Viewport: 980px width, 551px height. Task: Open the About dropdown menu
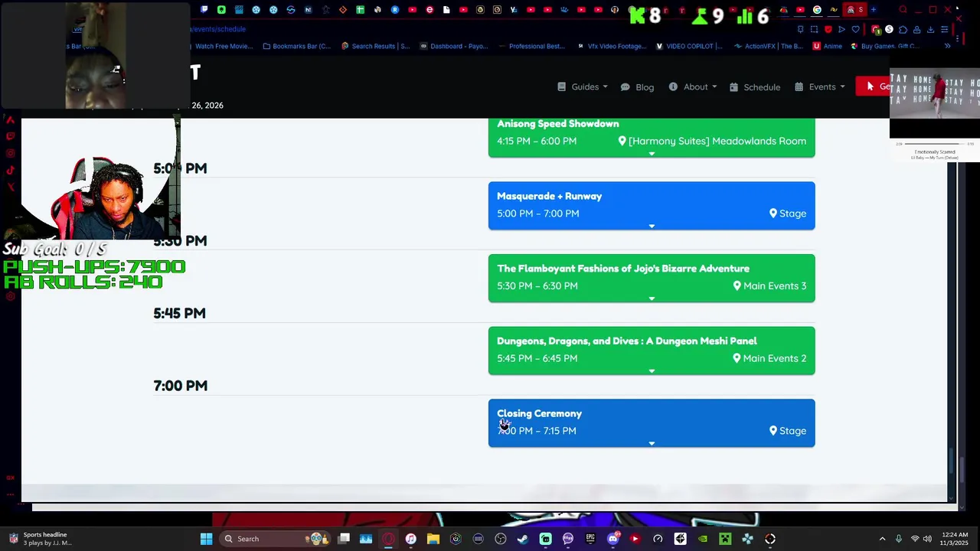pyautogui.click(x=693, y=86)
